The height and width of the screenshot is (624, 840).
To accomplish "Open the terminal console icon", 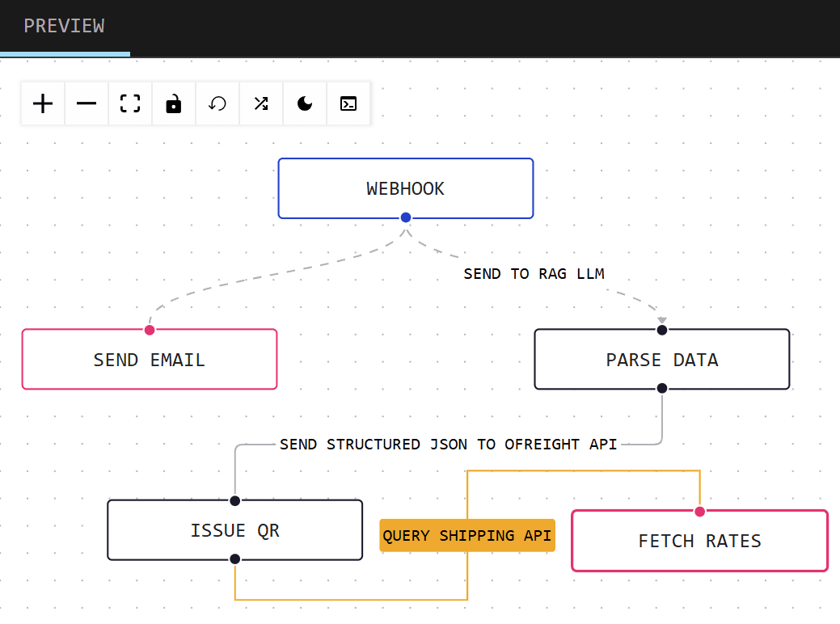I will pos(348,103).
